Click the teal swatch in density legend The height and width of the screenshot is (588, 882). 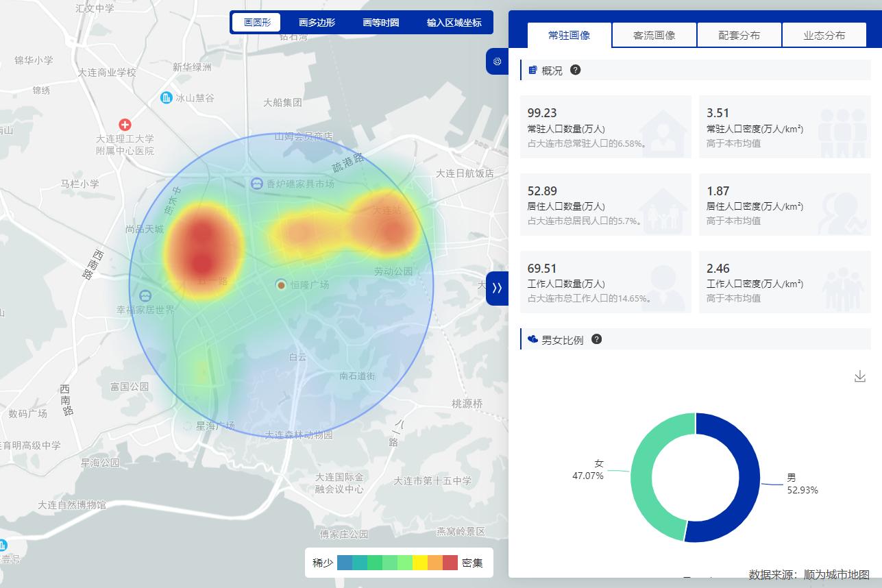click(x=360, y=563)
